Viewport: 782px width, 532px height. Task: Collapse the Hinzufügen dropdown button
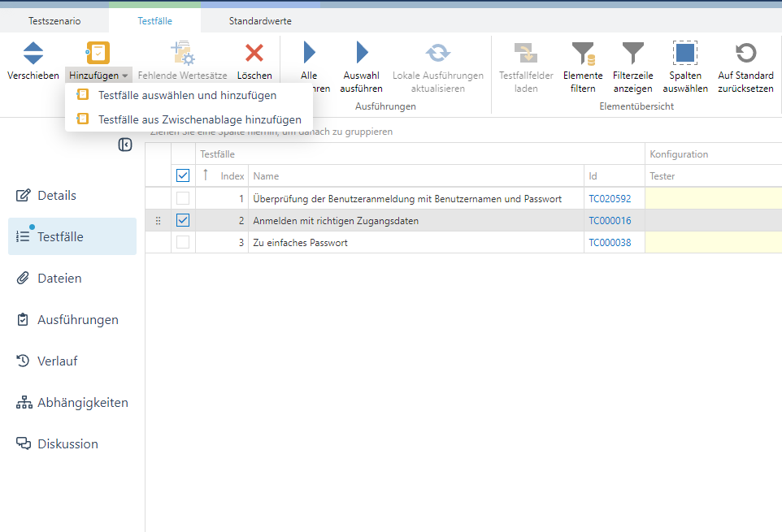click(x=98, y=76)
